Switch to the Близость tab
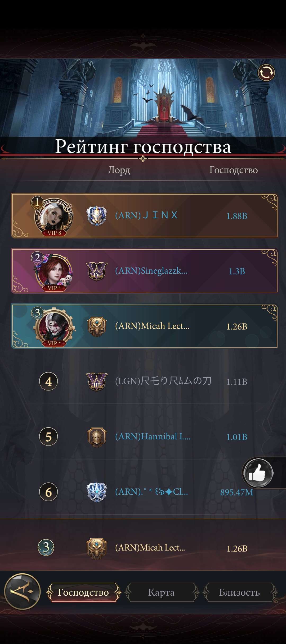The image size is (286, 644). (x=239, y=592)
